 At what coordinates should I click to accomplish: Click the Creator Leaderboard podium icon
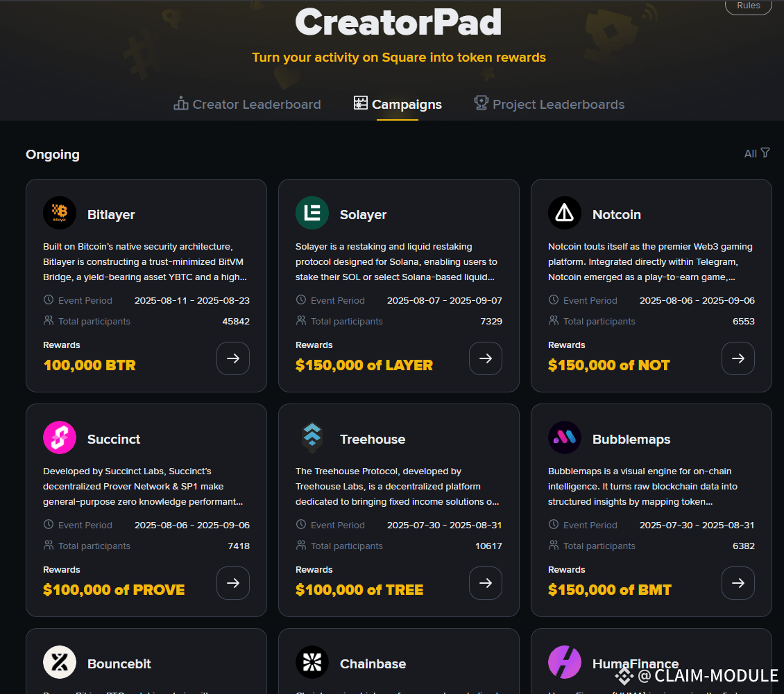pos(180,103)
